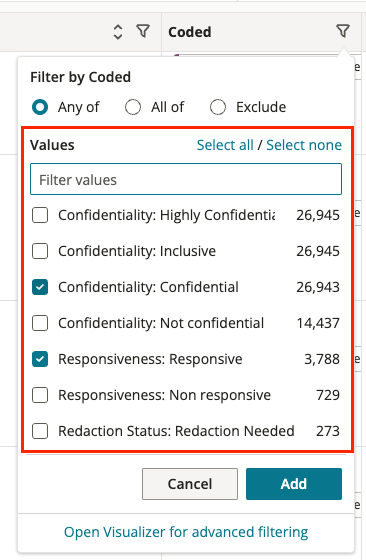Tick the Responsiveness: Non responsive checkbox
This screenshot has width=366, height=560.
[40, 395]
